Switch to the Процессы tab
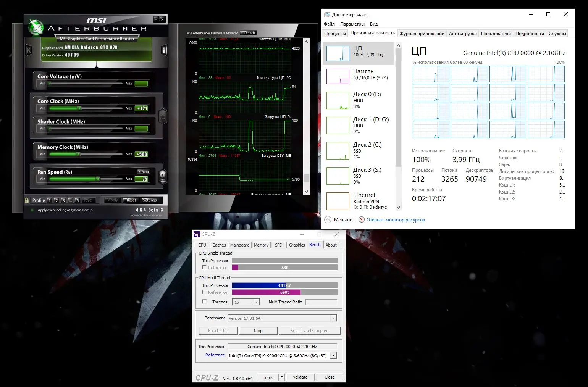 click(x=335, y=34)
